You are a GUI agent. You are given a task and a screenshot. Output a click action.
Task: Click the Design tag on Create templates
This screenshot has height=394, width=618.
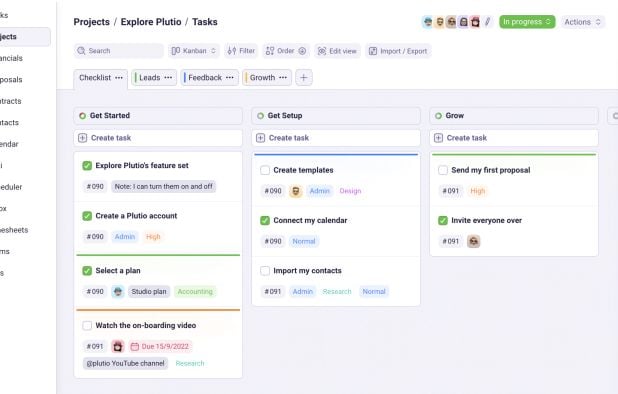click(350, 191)
